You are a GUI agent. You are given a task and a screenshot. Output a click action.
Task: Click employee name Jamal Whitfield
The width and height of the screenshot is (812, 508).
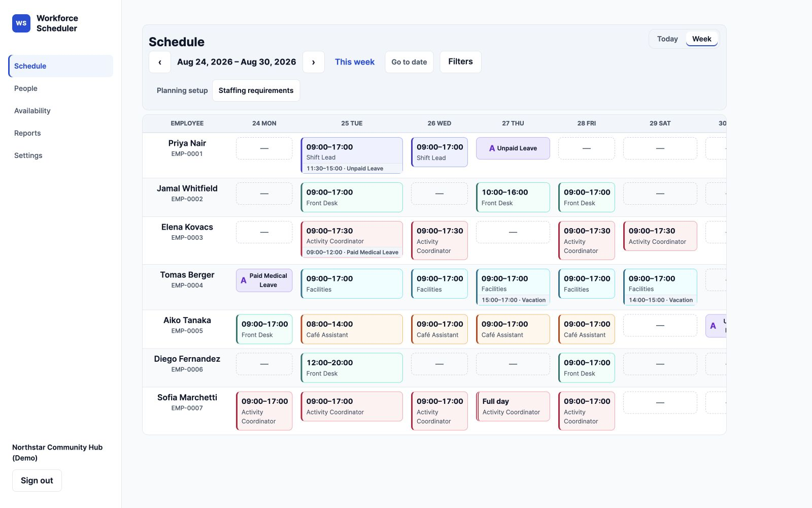coord(187,188)
